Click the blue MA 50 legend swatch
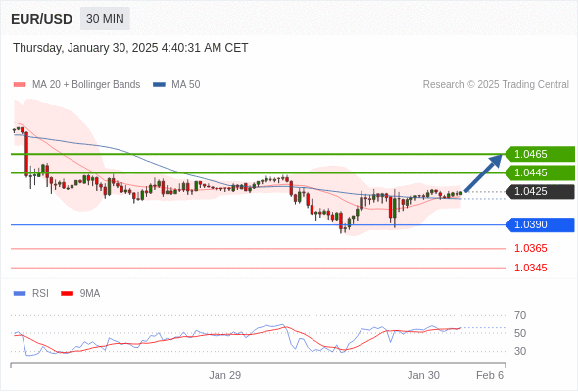 pos(159,85)
